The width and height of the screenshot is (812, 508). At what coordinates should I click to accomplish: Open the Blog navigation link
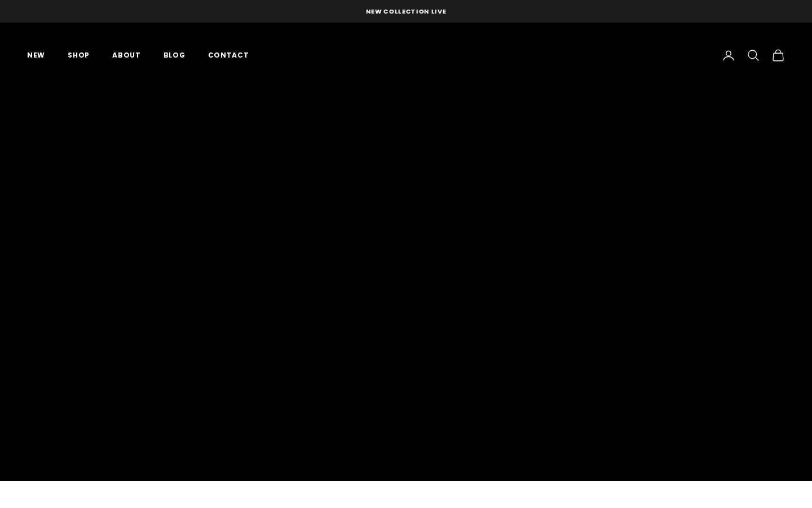[174, 55]
